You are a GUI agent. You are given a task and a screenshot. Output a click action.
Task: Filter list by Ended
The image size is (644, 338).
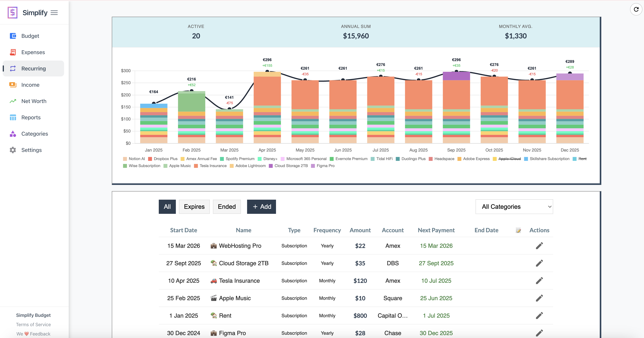pos(227,207)
